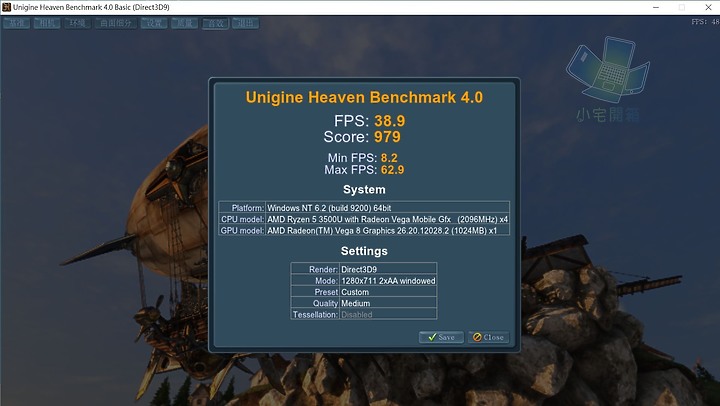Click the Medium quality value cell
This screenshot has width=720, height=406.
388,303
